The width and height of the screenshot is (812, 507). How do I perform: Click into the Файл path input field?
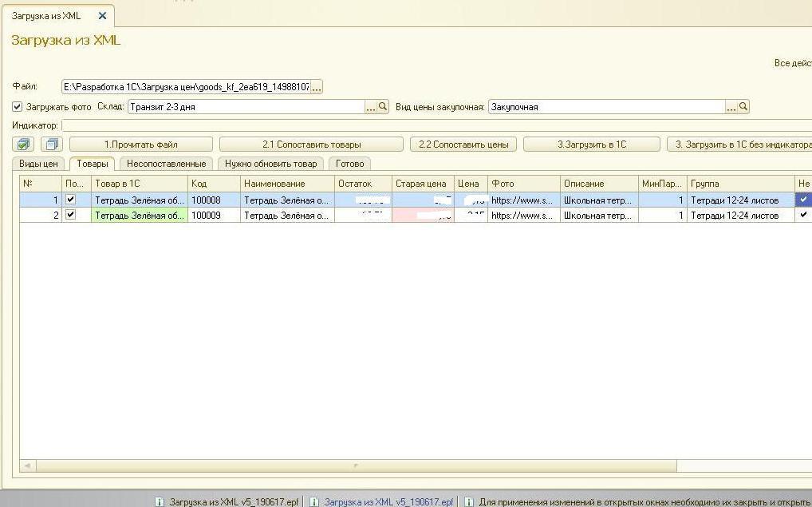[185, 87]
